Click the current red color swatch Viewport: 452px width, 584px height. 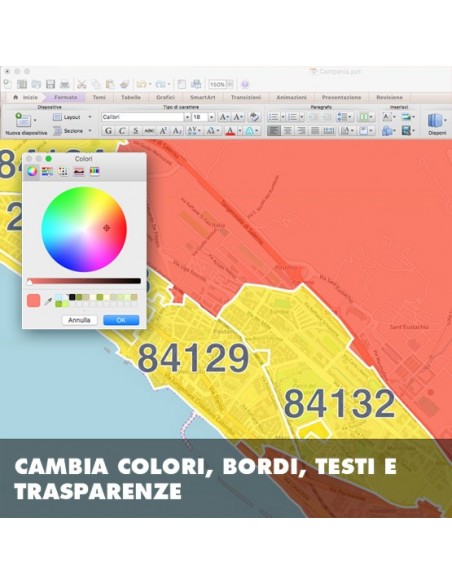tap(34, 301)
